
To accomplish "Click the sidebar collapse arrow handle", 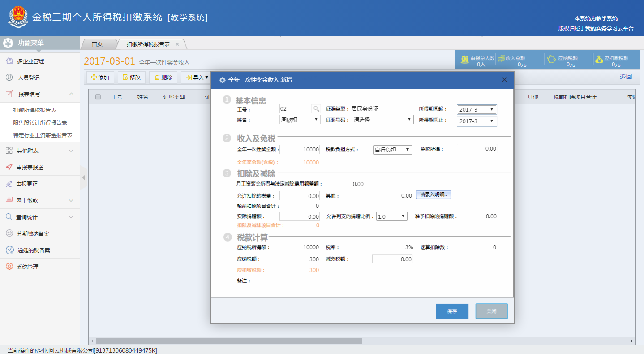I will click(83, 178).
